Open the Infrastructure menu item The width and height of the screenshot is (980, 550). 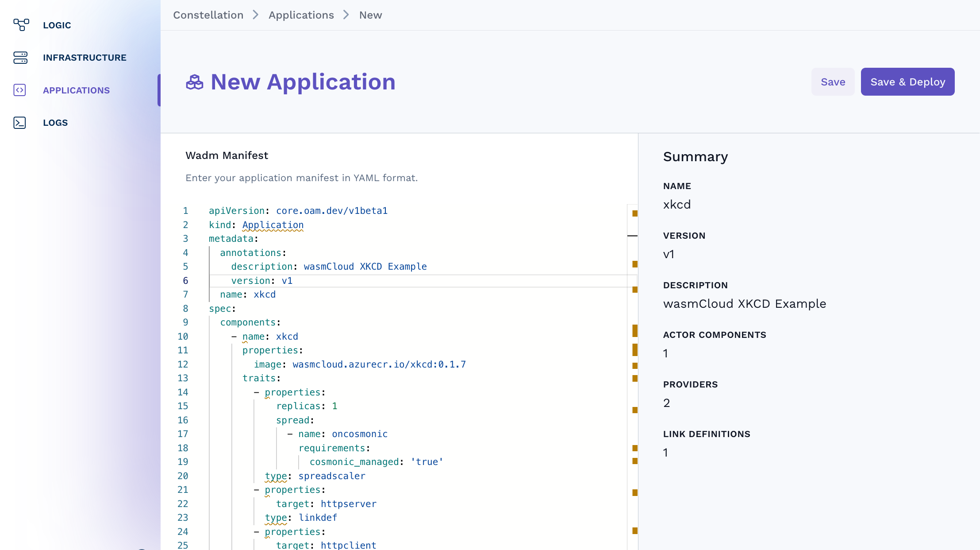85,58
